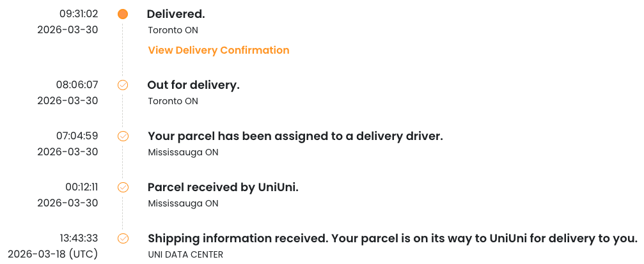The height and width of the screenshot is (264, 644).
Task: Click the 07:04:59 timestamp
Action: coord(77,136)
